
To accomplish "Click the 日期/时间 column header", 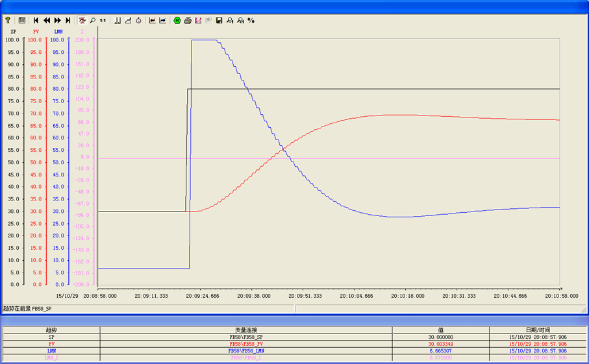I will pyautogui.click(x=538, y=330).
